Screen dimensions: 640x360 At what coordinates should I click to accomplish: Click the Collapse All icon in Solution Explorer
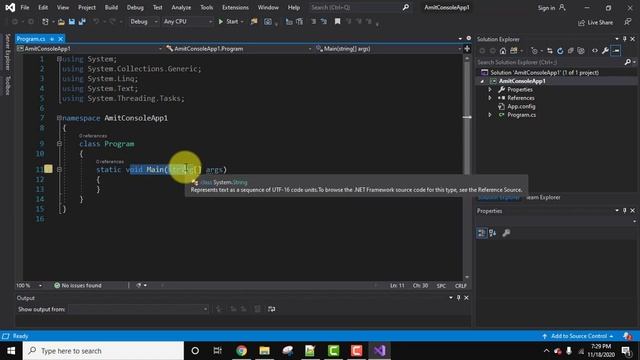[x=570, y=51]
